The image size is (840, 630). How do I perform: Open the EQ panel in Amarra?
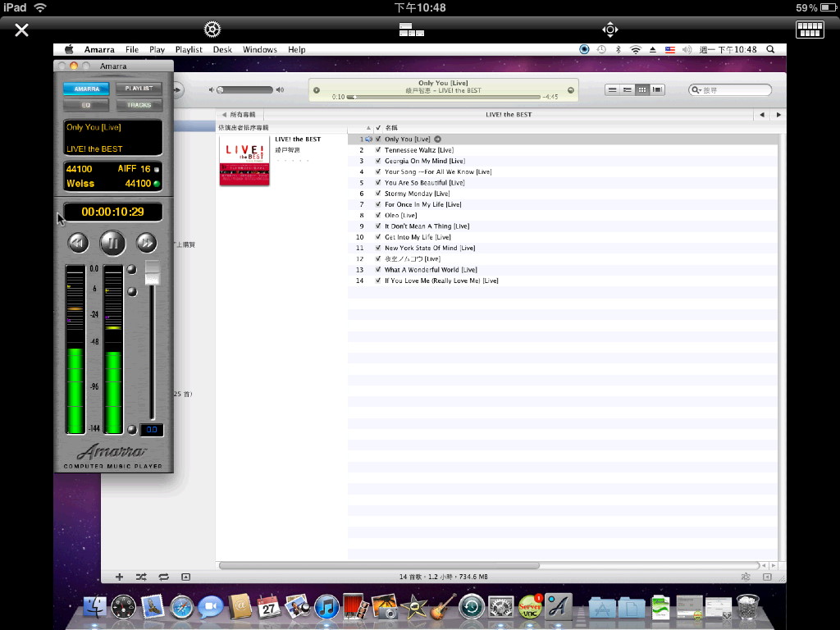(86, 105)
